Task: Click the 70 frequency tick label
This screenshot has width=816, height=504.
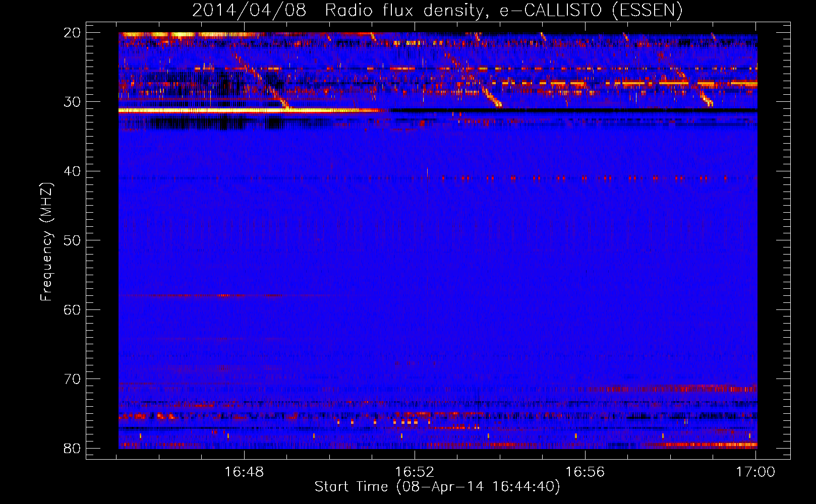Action: pyautogui.click(x=72, y=379)
